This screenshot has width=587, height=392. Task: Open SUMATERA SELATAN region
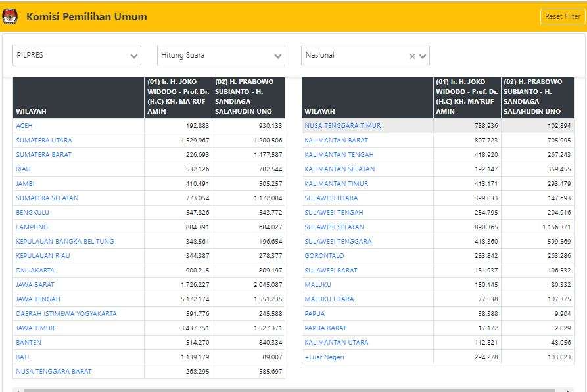tap(47, 198)
